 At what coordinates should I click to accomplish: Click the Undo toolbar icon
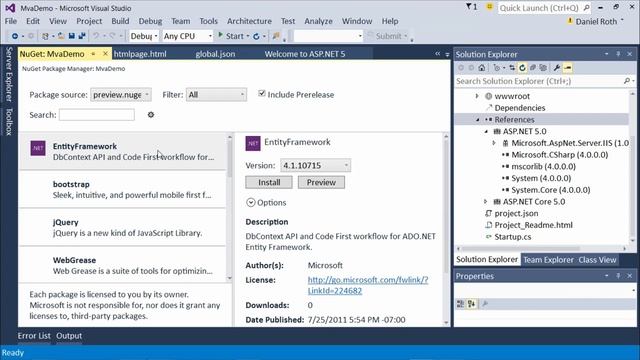point(96,36)
